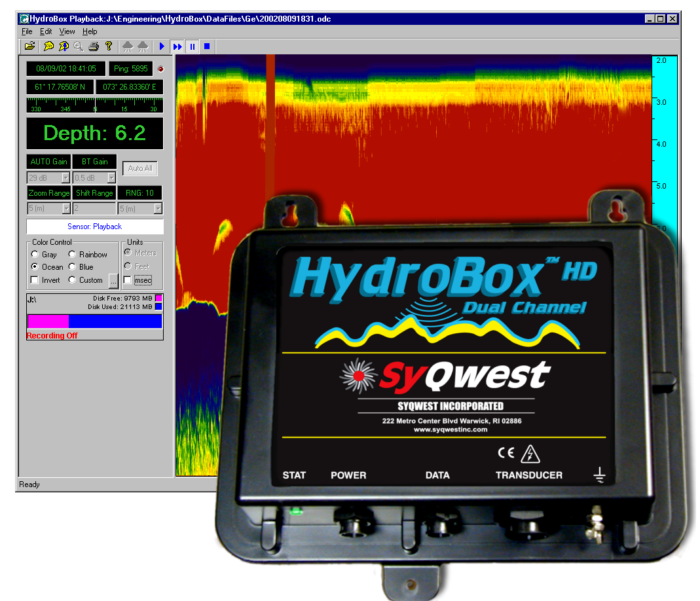Open help using the question mark icon
The height and width of the screenshot is (601, 700).
pos(109,46)
